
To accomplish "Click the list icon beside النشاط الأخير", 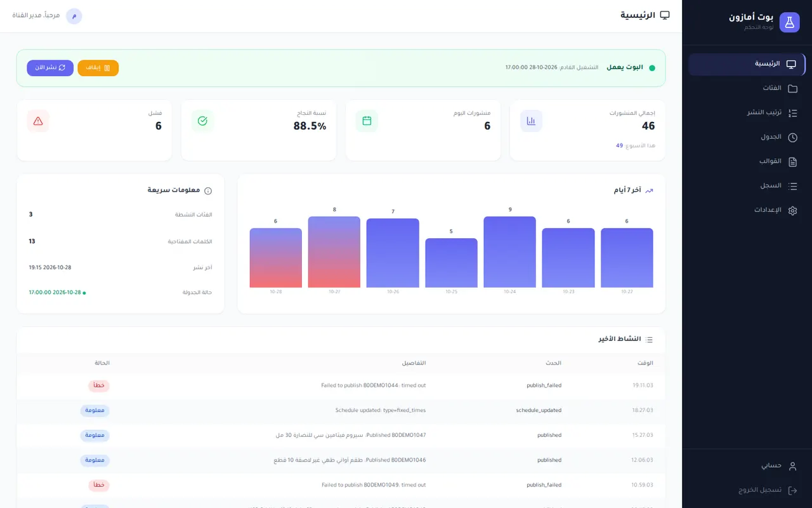I will click(x=649, y=340).
